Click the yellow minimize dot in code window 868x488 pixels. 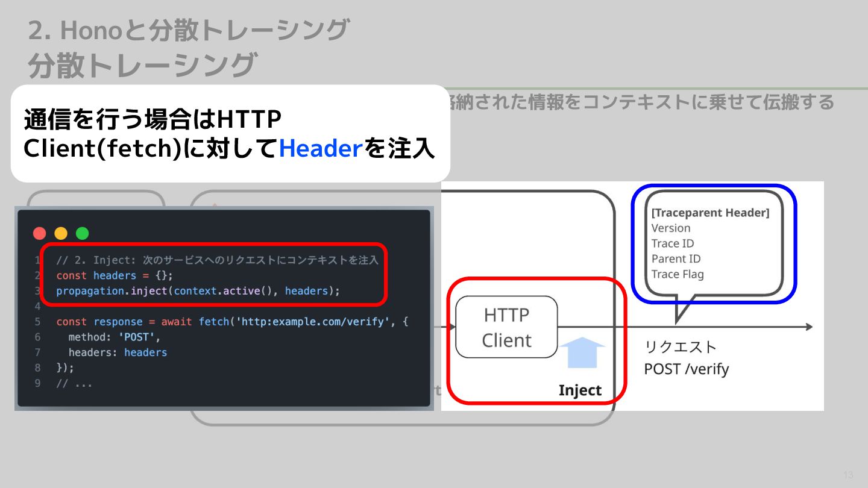coord(61,233)
